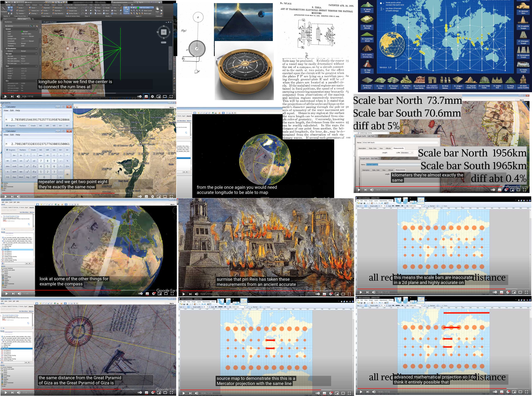The width and height of the screenshot is (532, 396).
Task: Open settings gear on the 9:26 video
Action: (152, 96)
